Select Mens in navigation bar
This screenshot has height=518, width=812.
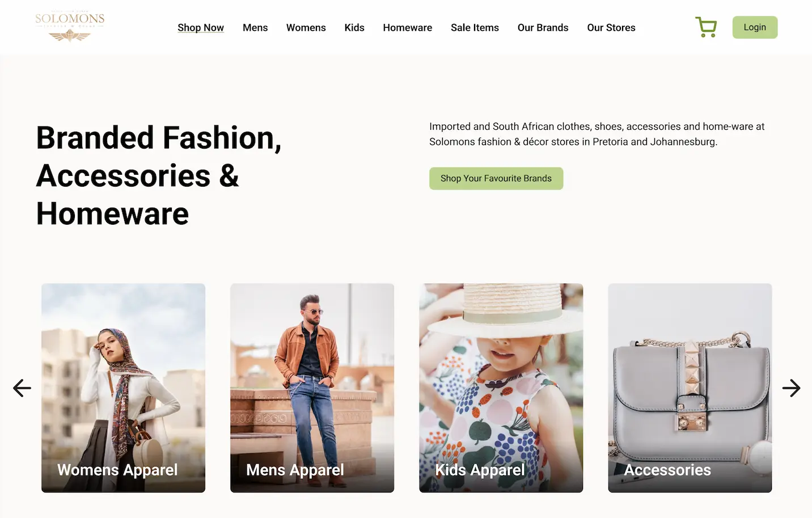[x=255, y=27]
